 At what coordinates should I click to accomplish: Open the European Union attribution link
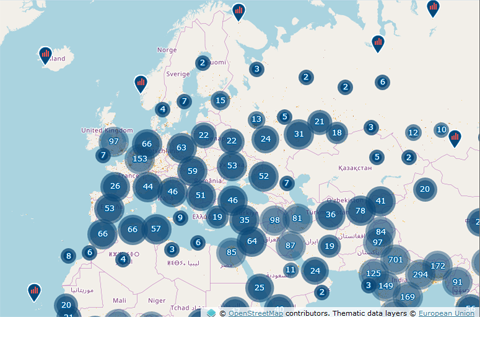click(446, 313)
